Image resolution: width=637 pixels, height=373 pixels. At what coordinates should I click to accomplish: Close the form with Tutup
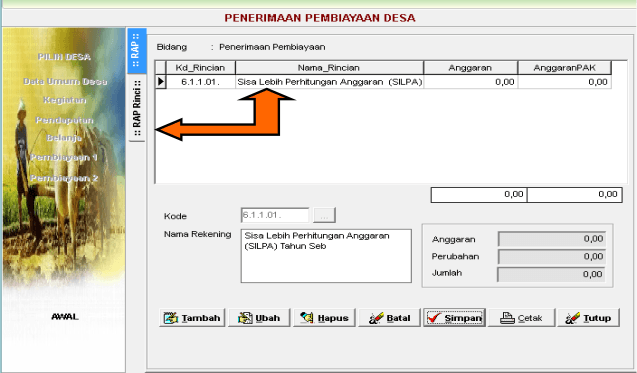coord(589,318)
